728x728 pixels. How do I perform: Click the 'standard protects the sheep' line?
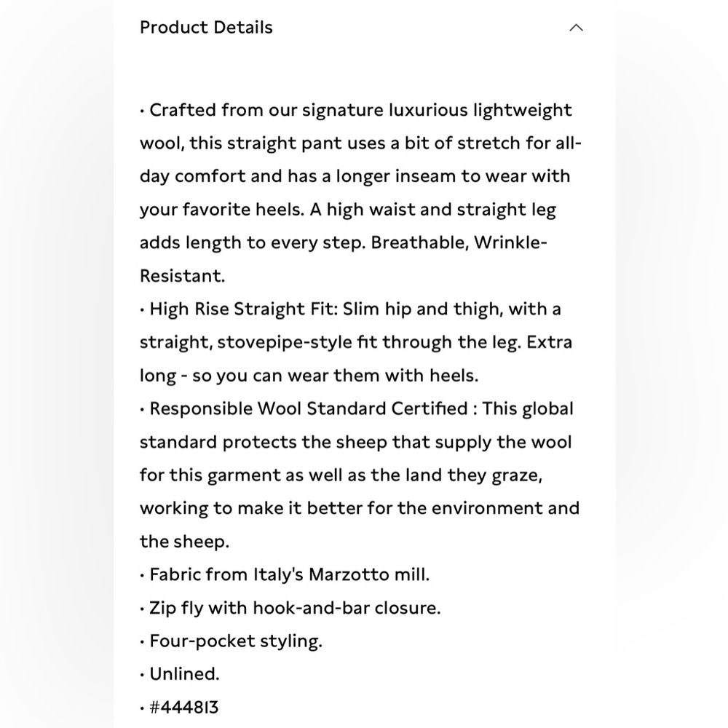356,442
